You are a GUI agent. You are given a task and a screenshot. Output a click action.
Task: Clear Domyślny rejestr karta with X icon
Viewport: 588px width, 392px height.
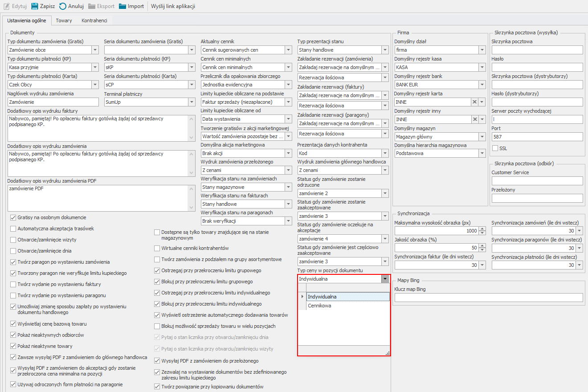tap(475, 102)
